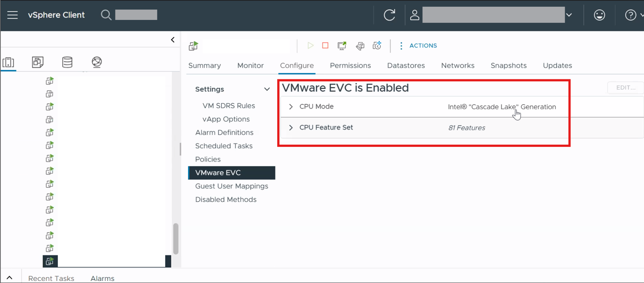Expand the CPU Mode row
This screenshot has width=644, height=283.
tap(291, 107)
